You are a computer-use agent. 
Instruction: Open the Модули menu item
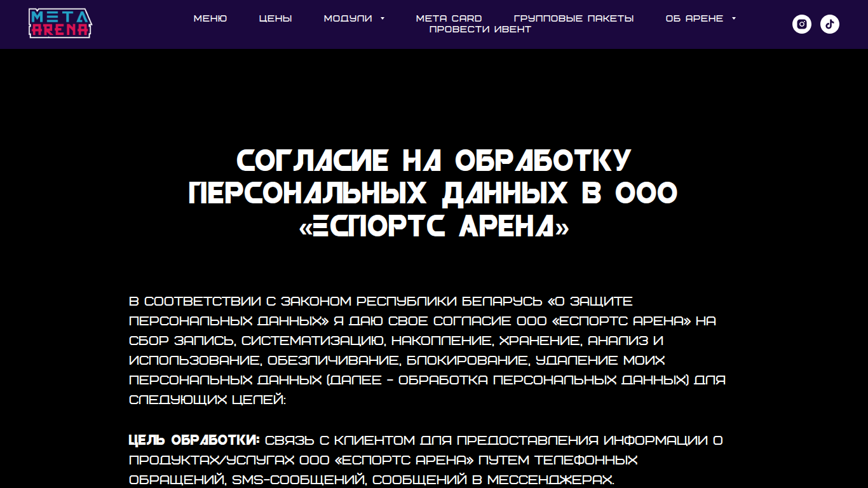(348, 18)
